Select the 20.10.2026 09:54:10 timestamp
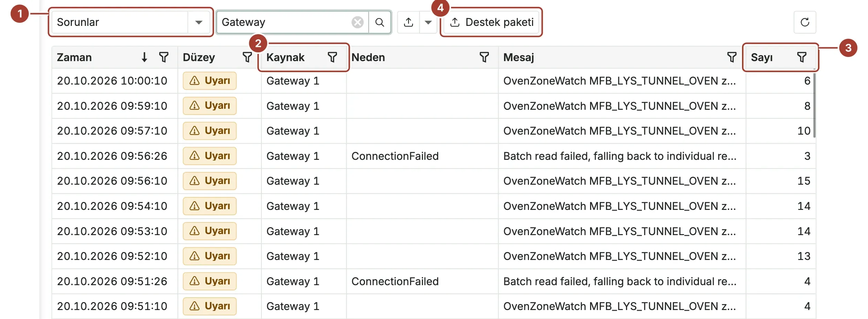868x319 pixels. coord(112,206)
